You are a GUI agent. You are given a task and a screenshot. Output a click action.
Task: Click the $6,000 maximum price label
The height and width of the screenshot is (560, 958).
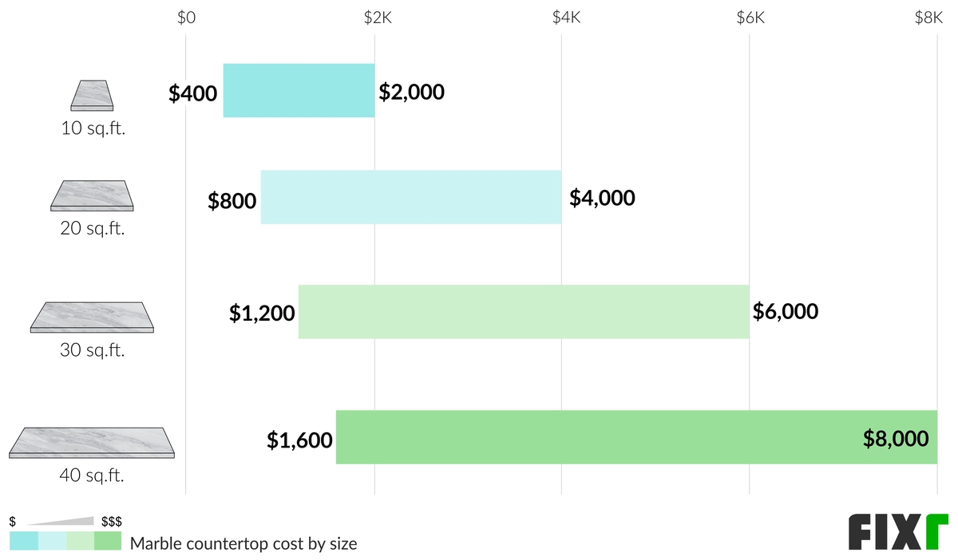point(786,311)
